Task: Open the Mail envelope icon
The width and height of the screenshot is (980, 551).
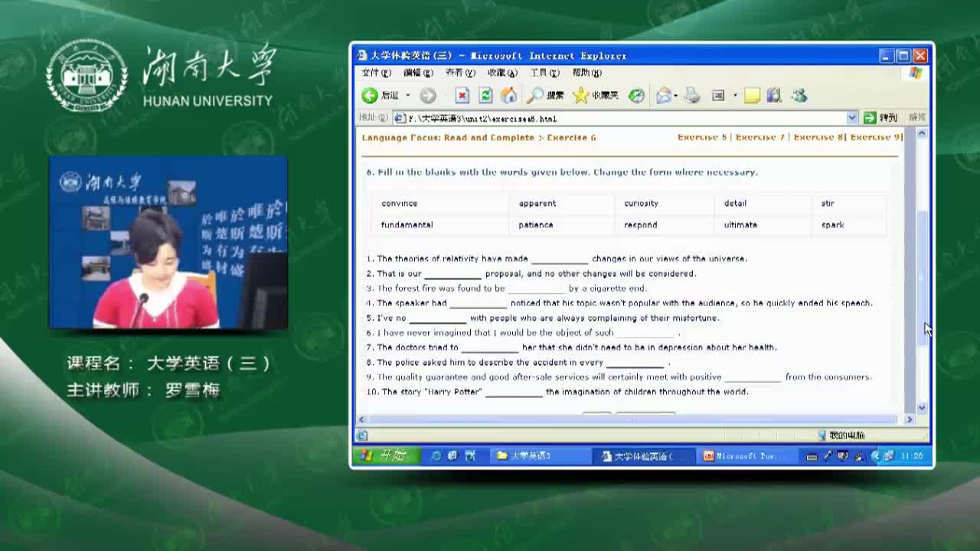Action: click(x=663, y=96)
